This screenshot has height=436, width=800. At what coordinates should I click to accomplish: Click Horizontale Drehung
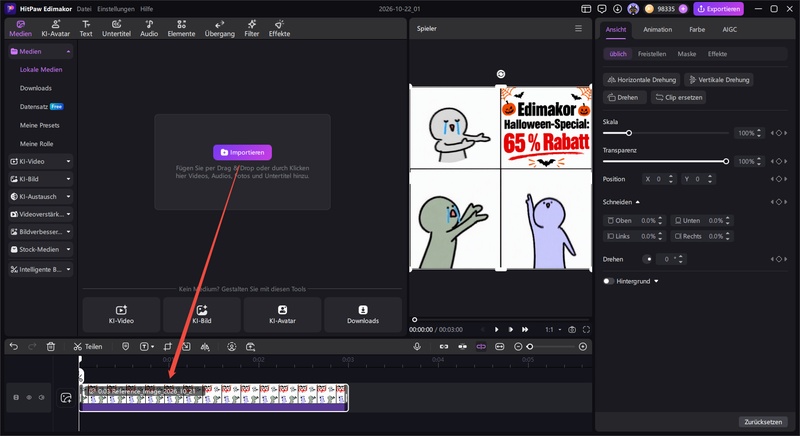click(x=641, y=80)
